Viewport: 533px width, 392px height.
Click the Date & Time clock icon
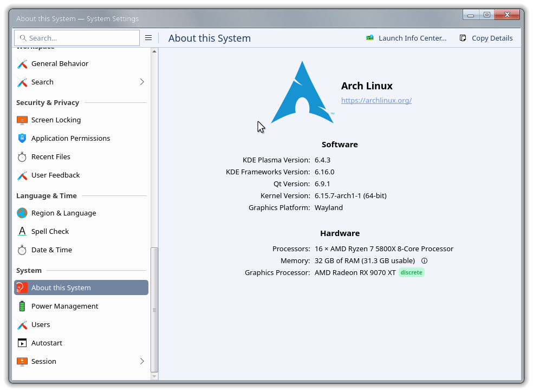22,250
